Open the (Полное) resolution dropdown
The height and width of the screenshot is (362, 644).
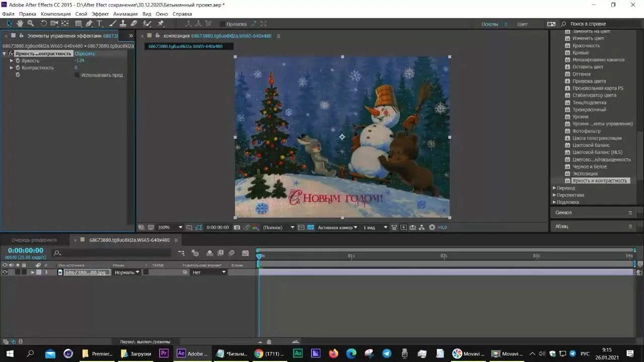[x=279, y=227]
